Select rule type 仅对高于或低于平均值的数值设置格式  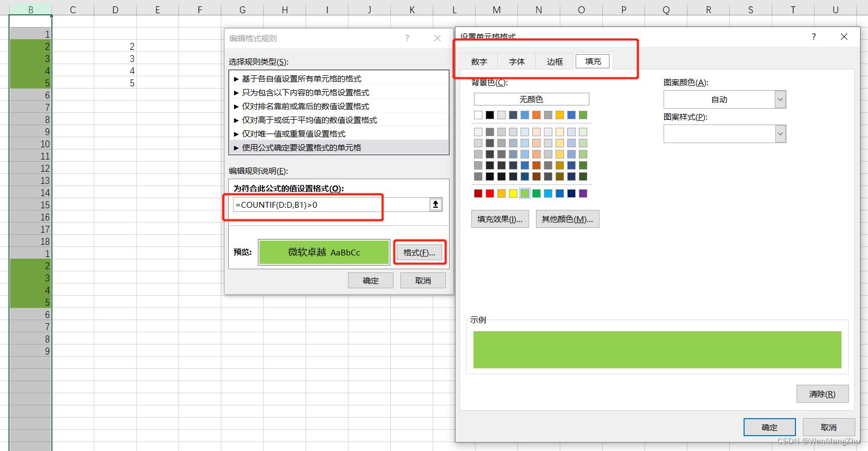[x=339, y=120]
